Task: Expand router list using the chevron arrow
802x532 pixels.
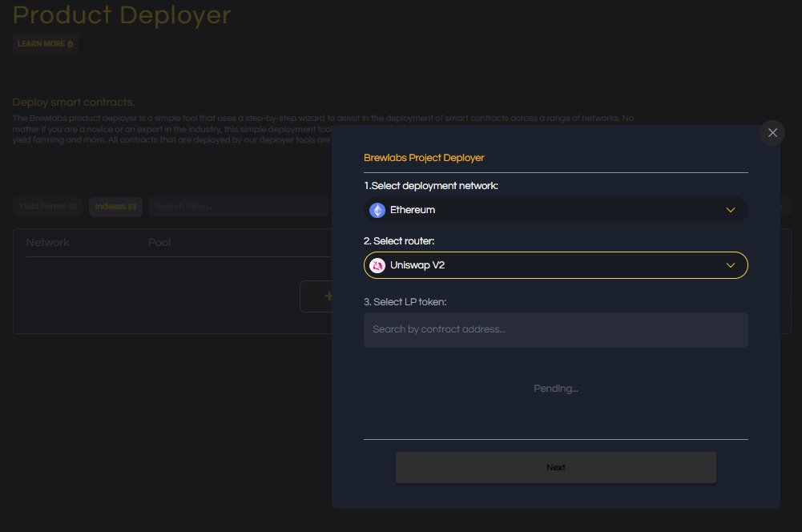Action: [731, 265]
